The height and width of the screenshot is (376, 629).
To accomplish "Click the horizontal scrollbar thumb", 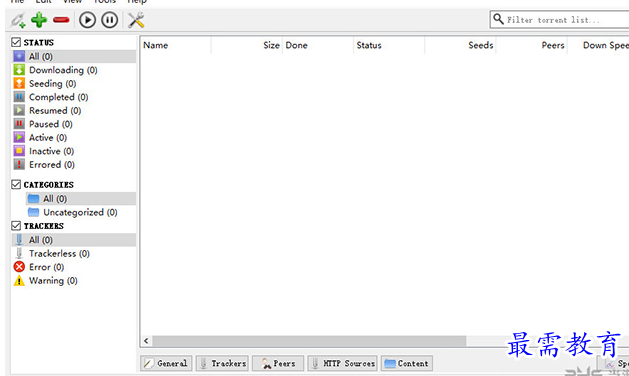I will tap(309, 341).
